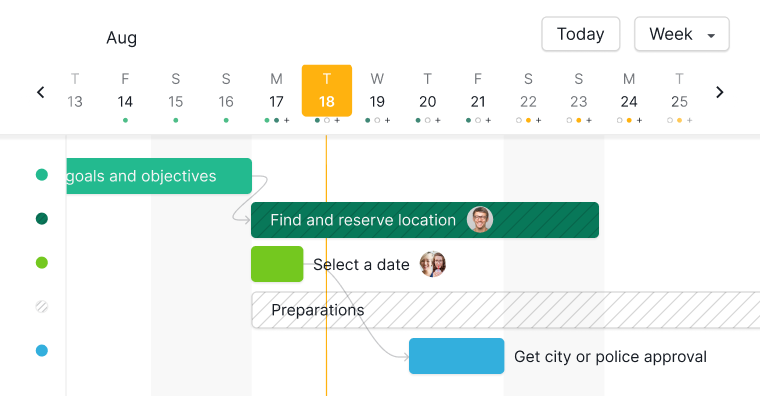Click plus indicator under Sunday 23
This screenshot has height=396, width=760.
point(589,120)
